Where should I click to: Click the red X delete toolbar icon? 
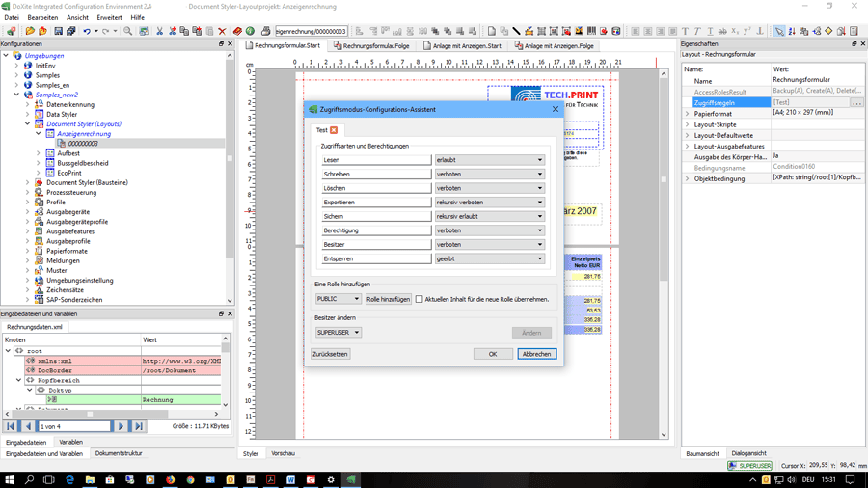[222, 31]
